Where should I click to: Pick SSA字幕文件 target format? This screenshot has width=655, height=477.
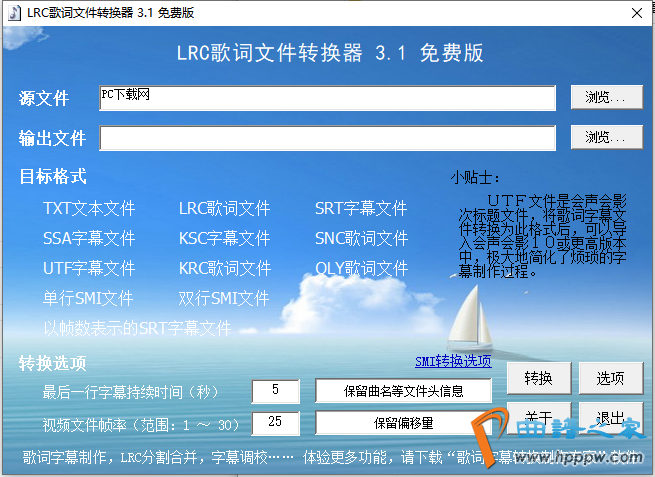[88, 239]
